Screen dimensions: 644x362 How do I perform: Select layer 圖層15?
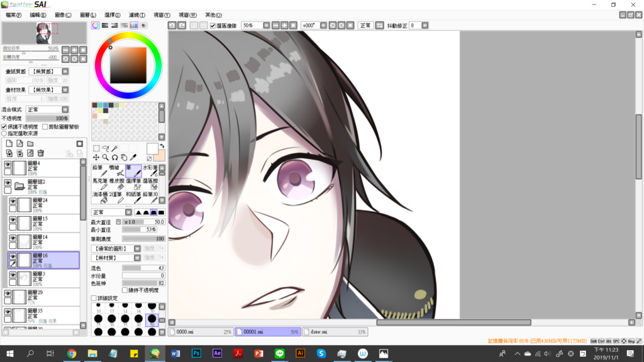pyautogui.click(x=44, y=224)
